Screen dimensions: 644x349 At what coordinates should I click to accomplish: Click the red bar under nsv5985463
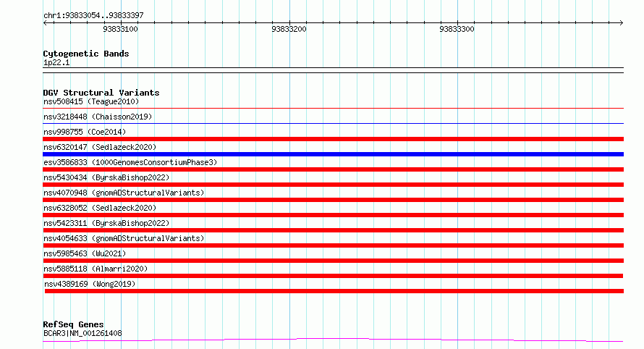coord(333,261)
